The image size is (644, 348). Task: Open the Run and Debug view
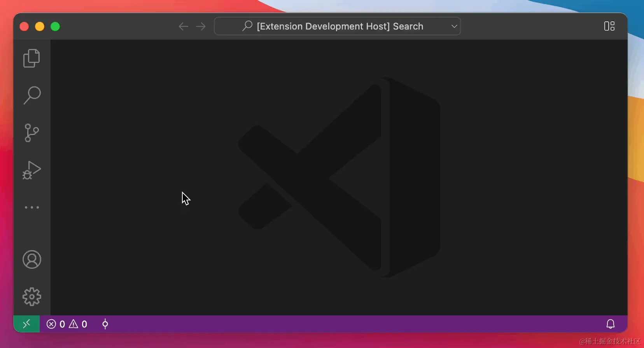31,170
